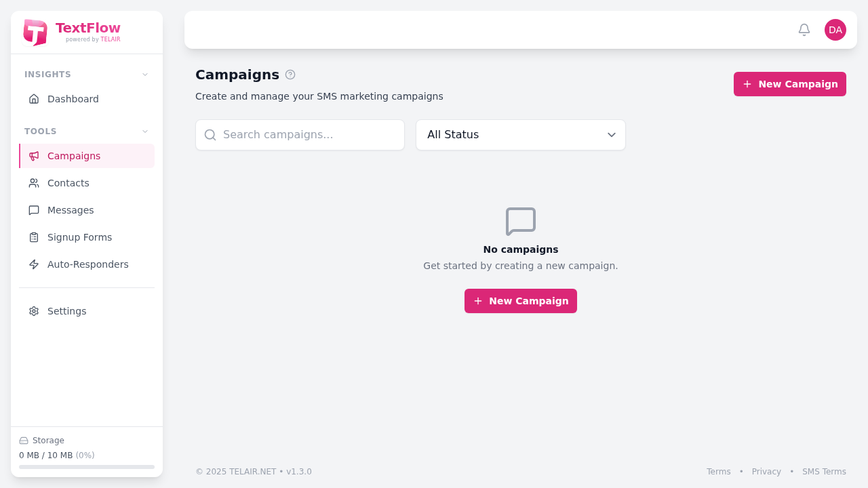Click the storage usage progress bar
This screenshot has width=868, height=488.
pos(87,466)
